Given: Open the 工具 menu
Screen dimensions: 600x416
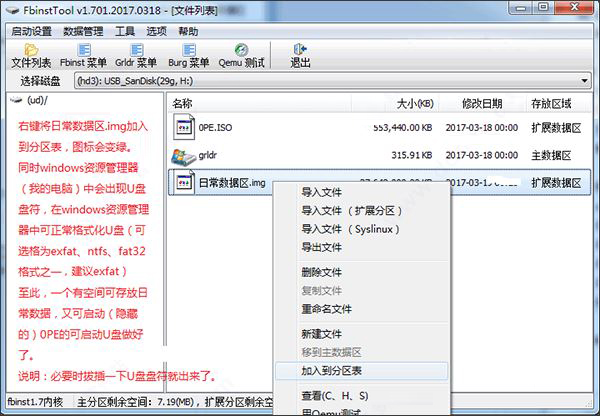Looking at the screenshot, I should click(125, 31).
